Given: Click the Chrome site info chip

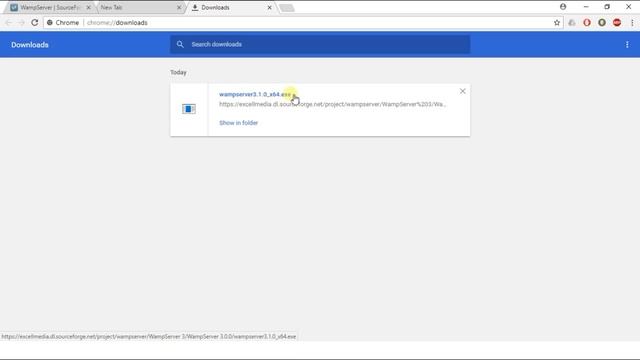Looking at the screenshot, I should pyautogui.click(x=63, y=23).
